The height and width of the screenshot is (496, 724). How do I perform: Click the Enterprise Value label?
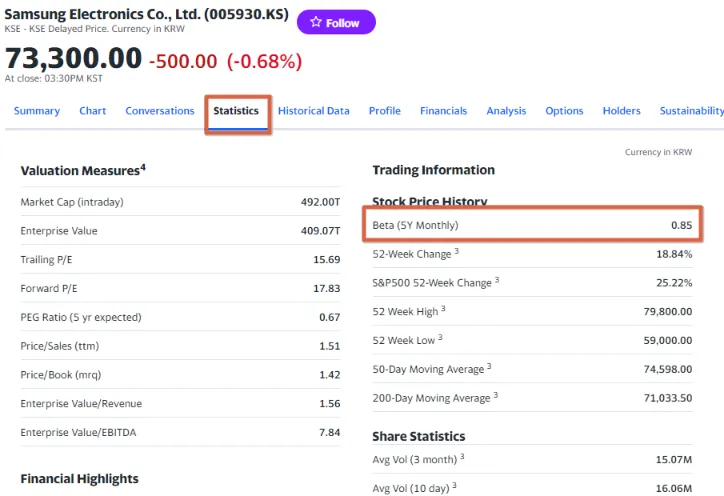pos(59,231)
